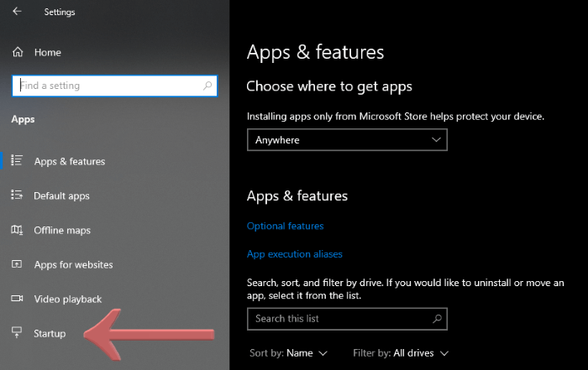The image size is (588, 370).
Task: Open the Anywhere app source dropdown
Action: pos(347,140)
